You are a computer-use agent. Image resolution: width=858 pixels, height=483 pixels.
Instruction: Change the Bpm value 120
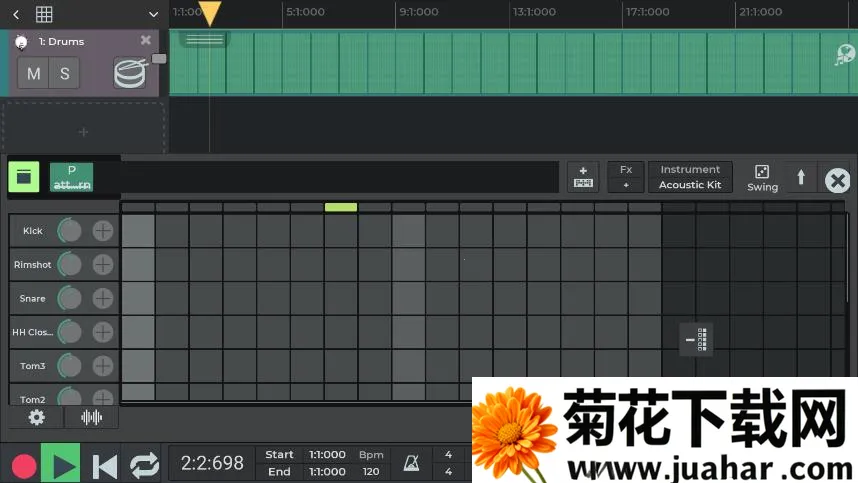click(x=370, y=472)
